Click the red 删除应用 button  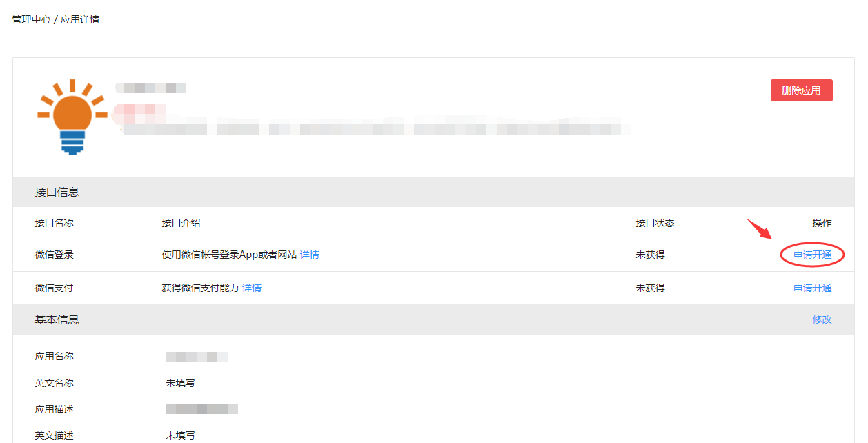801,90
